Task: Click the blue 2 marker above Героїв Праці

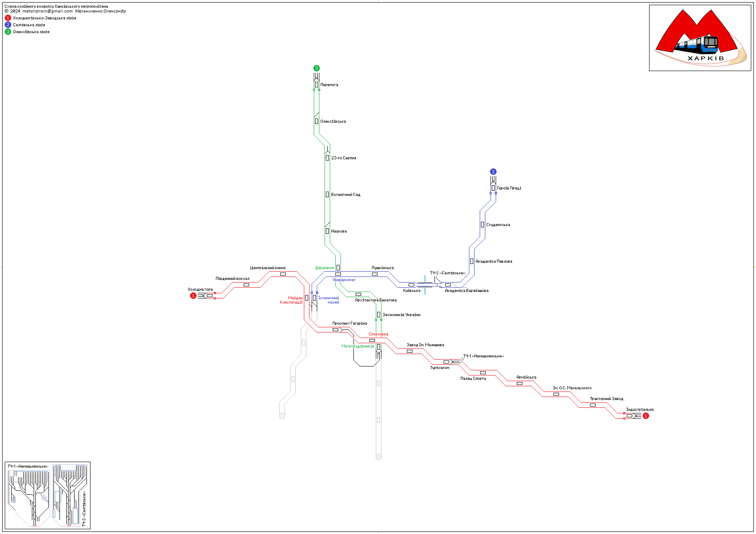Action: (x=493, y=172)
